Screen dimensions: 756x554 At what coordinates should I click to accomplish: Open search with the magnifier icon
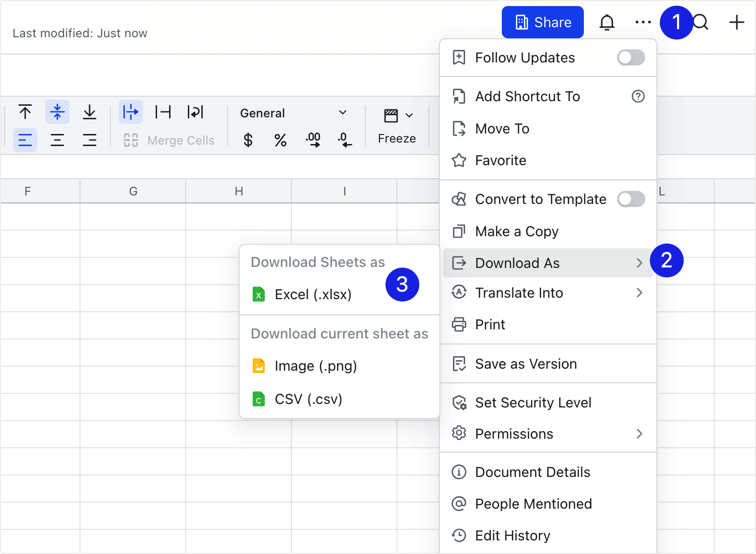click(x=701, y=22)
